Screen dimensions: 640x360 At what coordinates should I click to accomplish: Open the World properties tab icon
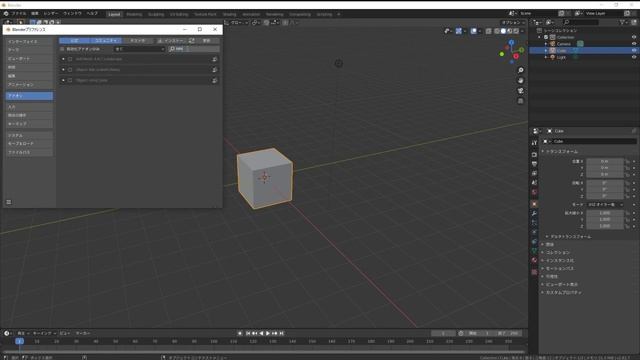tap(534, 192)
